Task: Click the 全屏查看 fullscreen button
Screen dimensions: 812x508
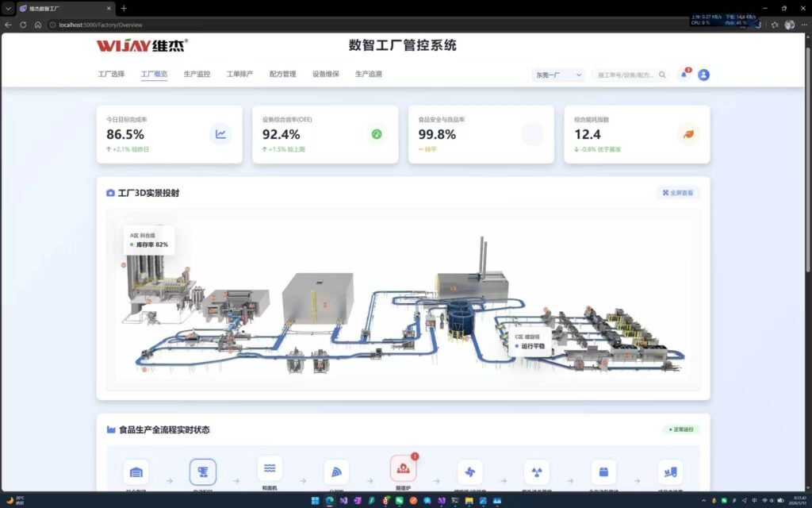Action: click(678, 193)
